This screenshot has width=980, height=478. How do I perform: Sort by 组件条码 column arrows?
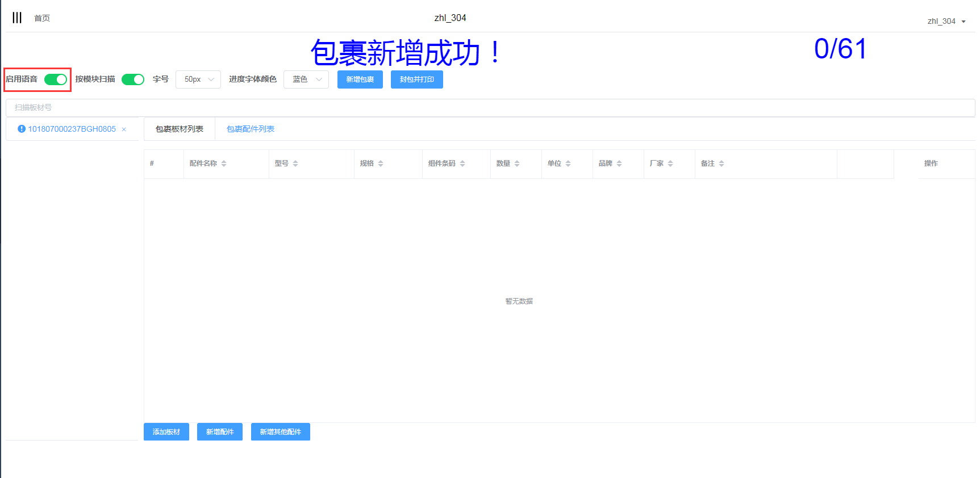click(462, 163)
